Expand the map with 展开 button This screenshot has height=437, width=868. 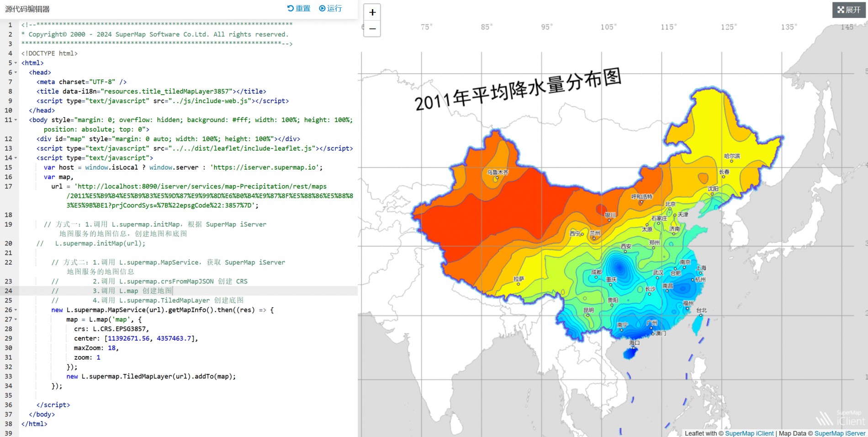click(849, 10)
